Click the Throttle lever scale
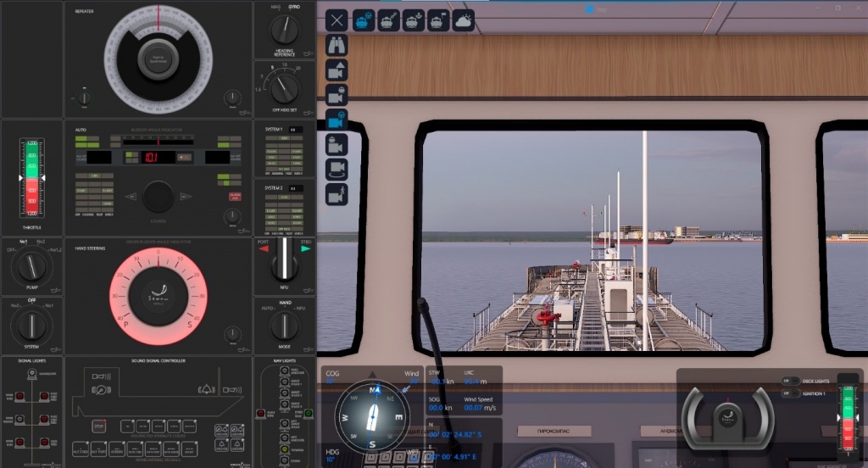The width and height of the screenshot is (868, 468). tap(31, 178)
